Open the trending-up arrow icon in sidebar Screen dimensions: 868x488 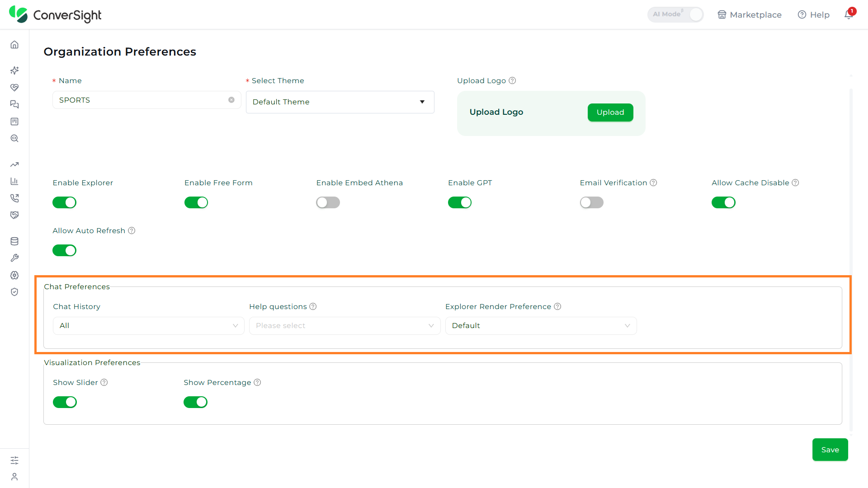[14, 164]
